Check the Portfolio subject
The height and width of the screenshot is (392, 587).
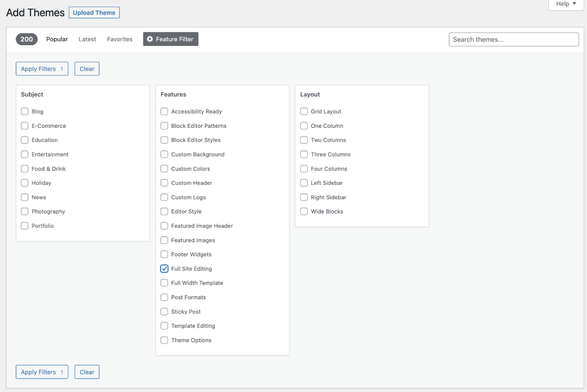point(24,226)
